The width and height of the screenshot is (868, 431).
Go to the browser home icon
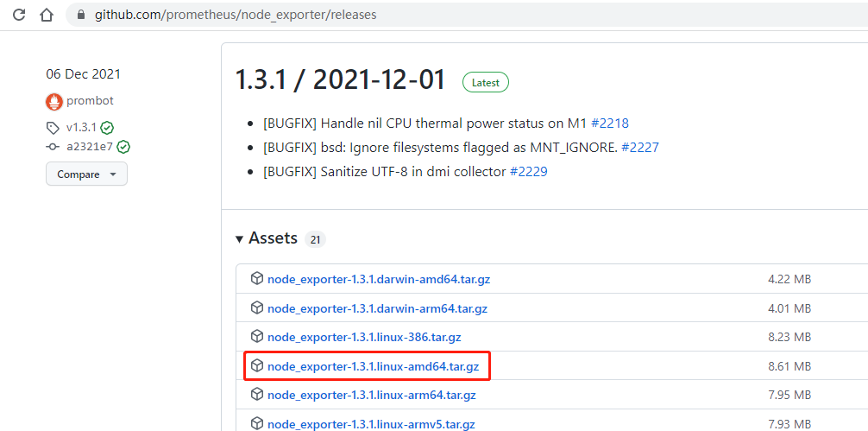[x=47, y=15]
